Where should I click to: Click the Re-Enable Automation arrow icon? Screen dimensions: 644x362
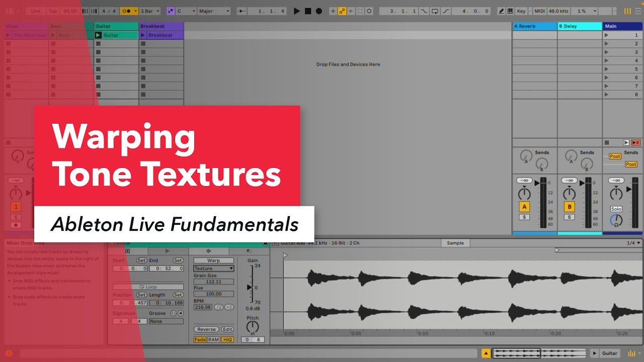[x=351, y=11]
